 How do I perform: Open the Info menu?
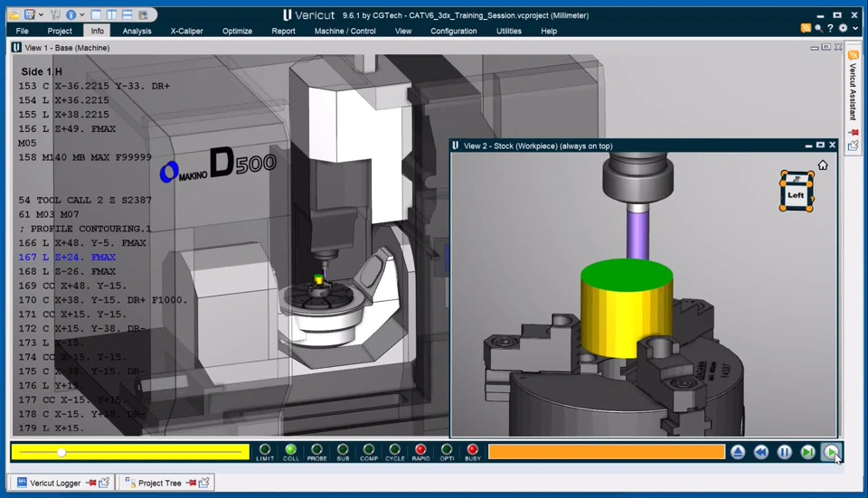(97, 31)
